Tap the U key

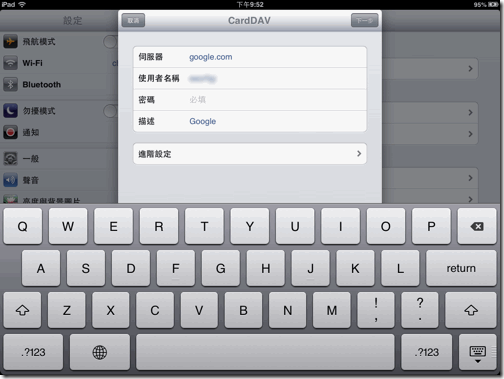(x=295, y=226)
